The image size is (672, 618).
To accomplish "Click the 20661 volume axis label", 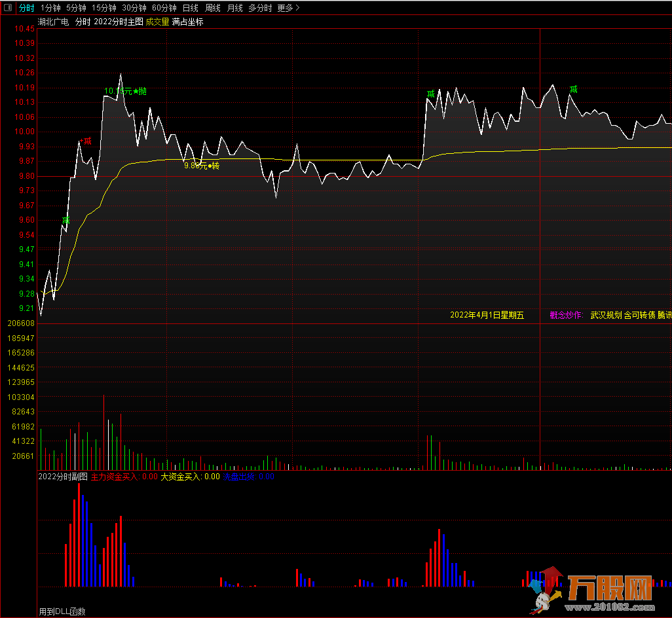I will [23, 456].
